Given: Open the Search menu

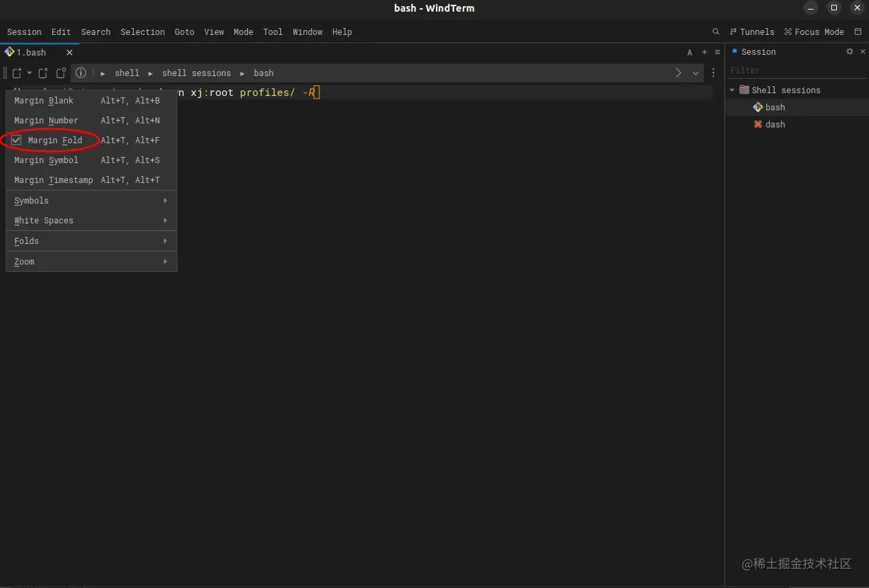Looking at the screenshot, I should (95, 32).
